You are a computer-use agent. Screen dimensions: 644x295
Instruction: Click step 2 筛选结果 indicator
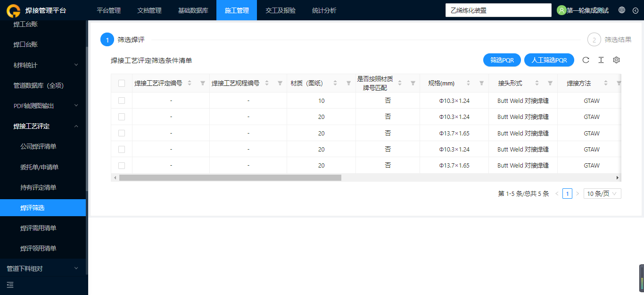pos(610,40)
